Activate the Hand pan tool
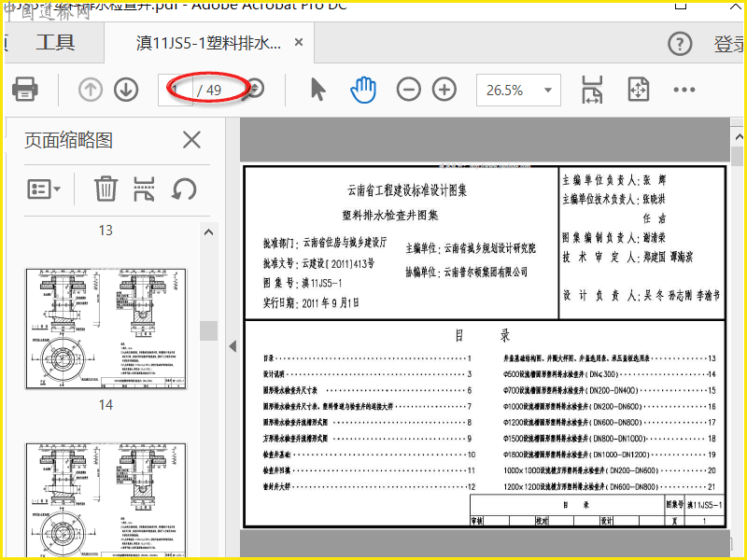 (363, 89)
